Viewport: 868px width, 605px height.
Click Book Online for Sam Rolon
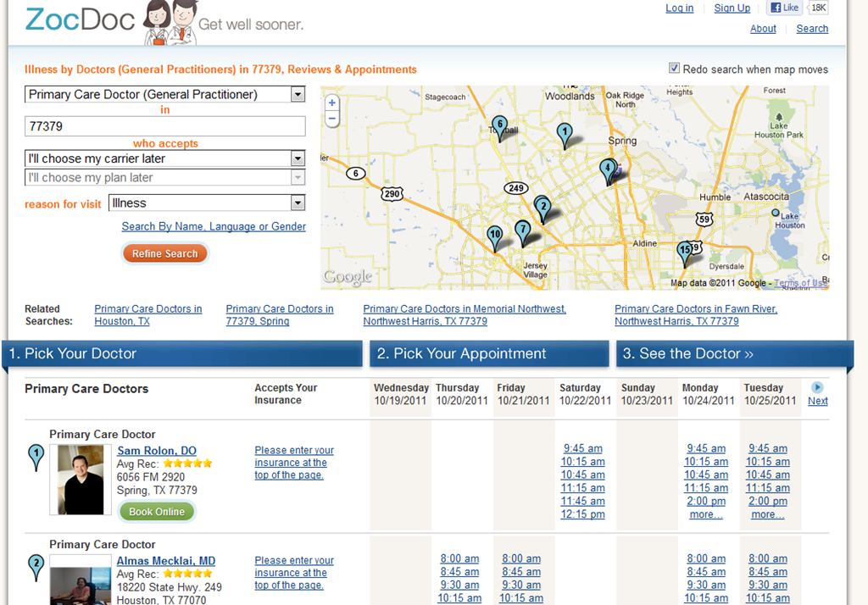point(157,512)
